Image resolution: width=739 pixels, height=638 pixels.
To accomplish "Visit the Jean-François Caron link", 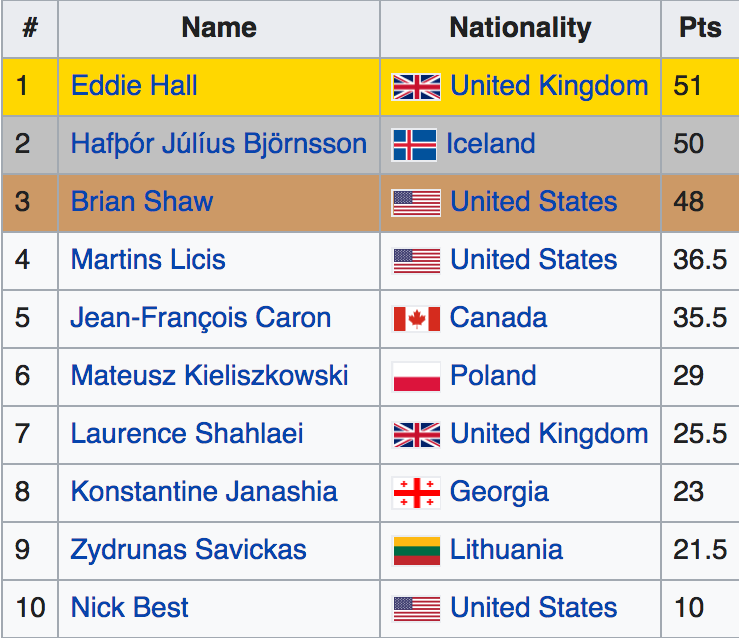I will pyautogui.click(x=200, y=318).
